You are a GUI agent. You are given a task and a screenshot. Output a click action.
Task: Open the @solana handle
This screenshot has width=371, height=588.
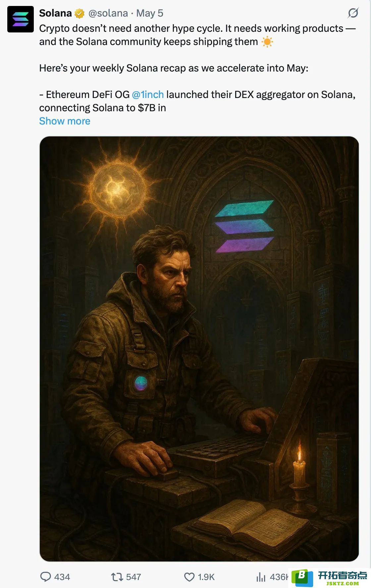coord(108,13)
